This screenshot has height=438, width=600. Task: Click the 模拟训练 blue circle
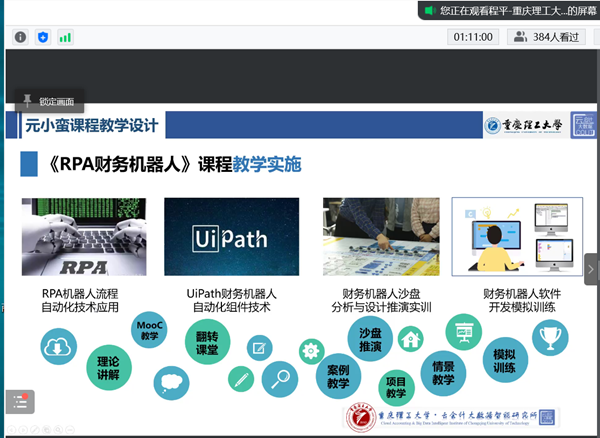pos(505,360)
